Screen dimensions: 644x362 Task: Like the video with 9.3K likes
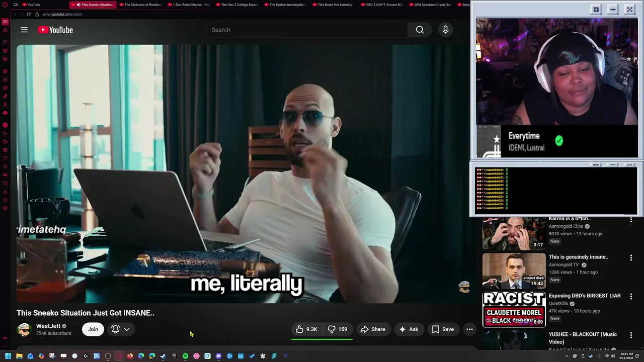(306, 329)
